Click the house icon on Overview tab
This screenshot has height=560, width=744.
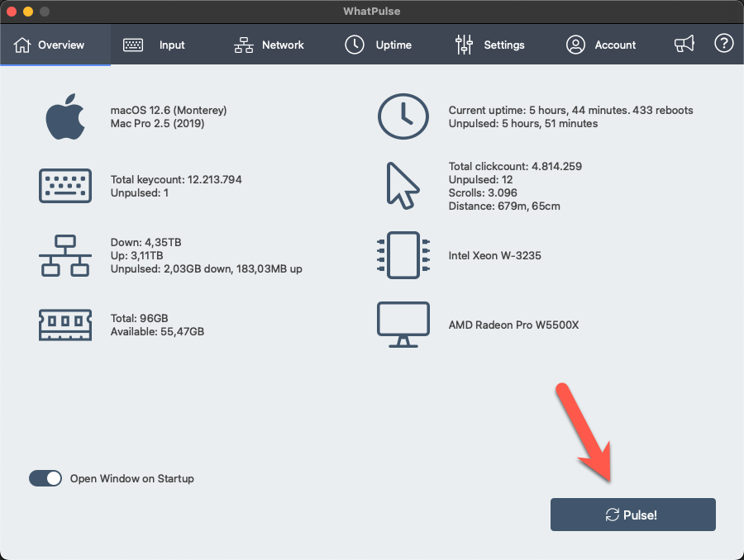22,45
